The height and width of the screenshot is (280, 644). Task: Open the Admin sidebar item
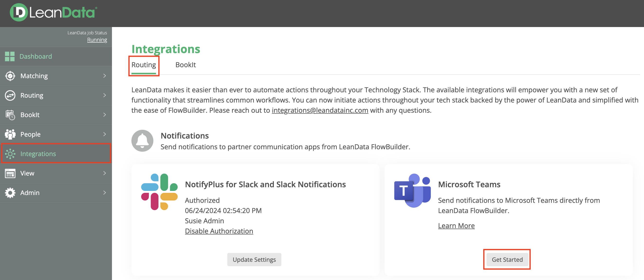pyautogui.click(x=56, y=193)
